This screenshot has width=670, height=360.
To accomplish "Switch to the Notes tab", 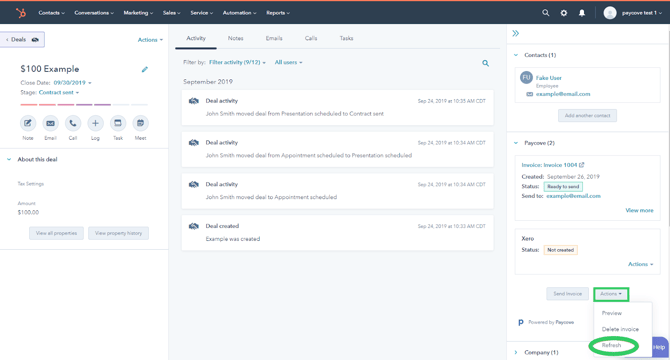I will [x=235, y=38].
